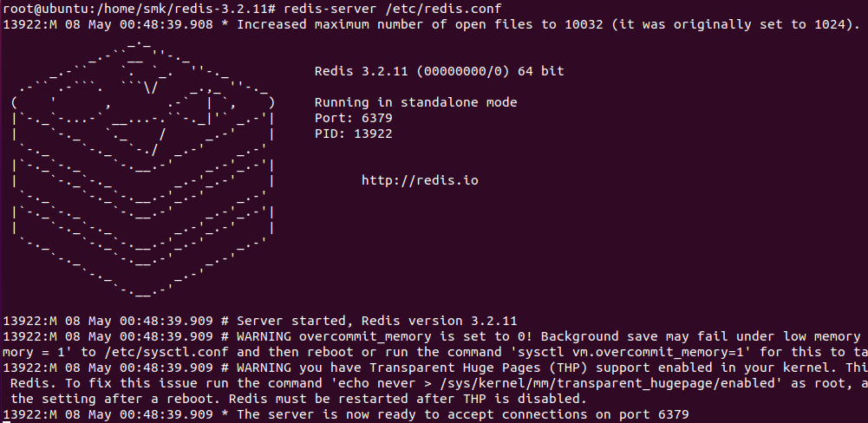Click the 'Running in standalone mode' text
Viewport: 868px width, 423px height.
(x=415, y=102)
